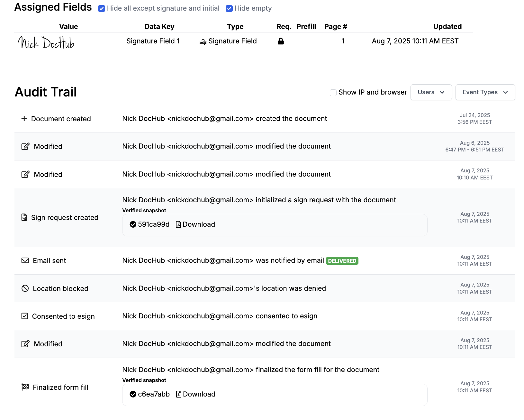Download the c6ea7abb verified snapshot
This screenshot has width=524, height=420.
click(196, 394)
